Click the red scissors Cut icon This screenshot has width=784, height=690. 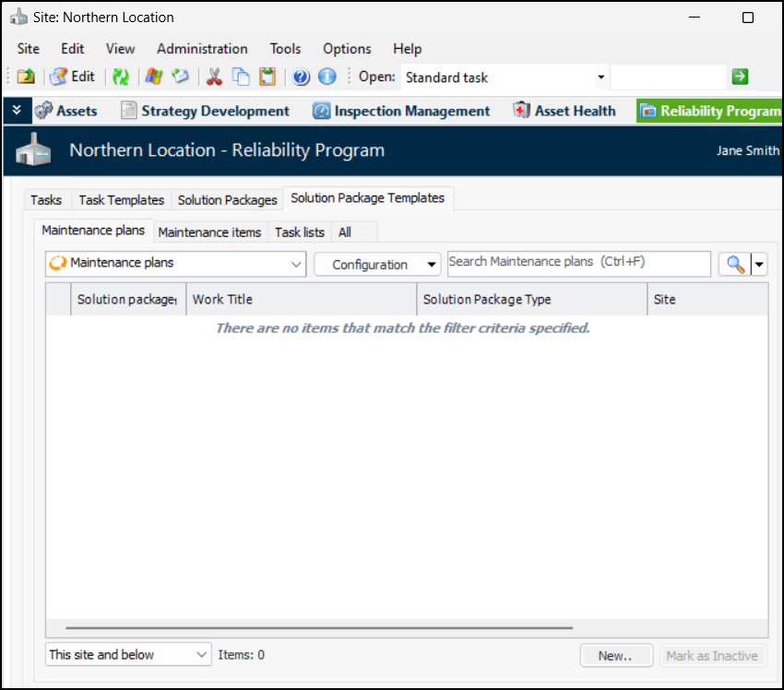(214, 77)
